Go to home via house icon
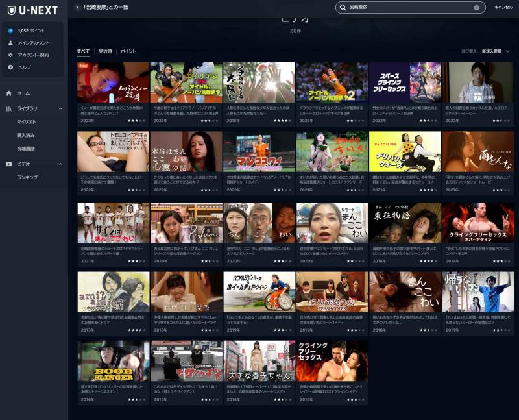Viewport: 519px width, 420px height. click(9, 93)
